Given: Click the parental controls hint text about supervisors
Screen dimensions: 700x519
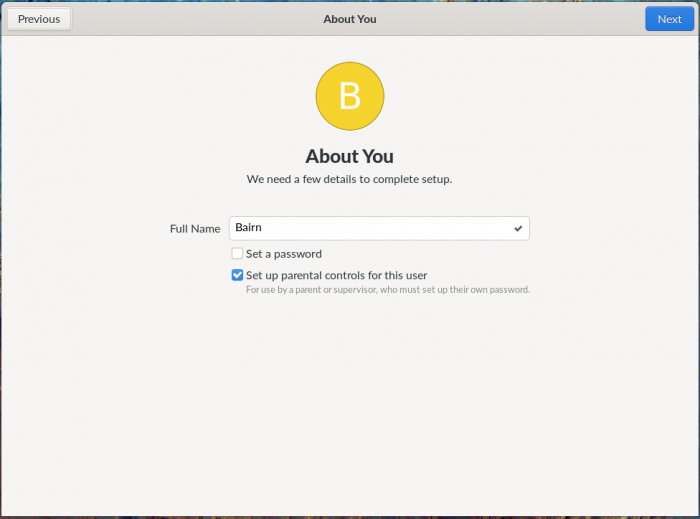Looking at the screenshot, I should 387,290.
